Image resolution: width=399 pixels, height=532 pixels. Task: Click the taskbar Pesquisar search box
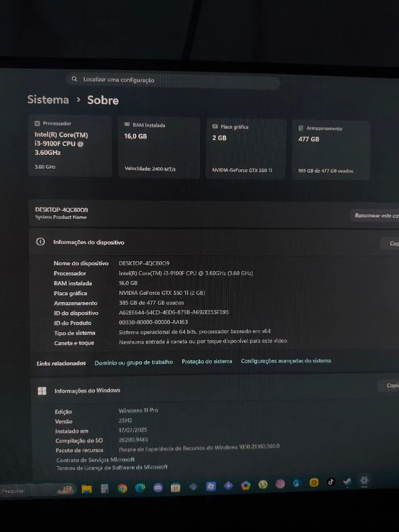[x=38, y=490]
